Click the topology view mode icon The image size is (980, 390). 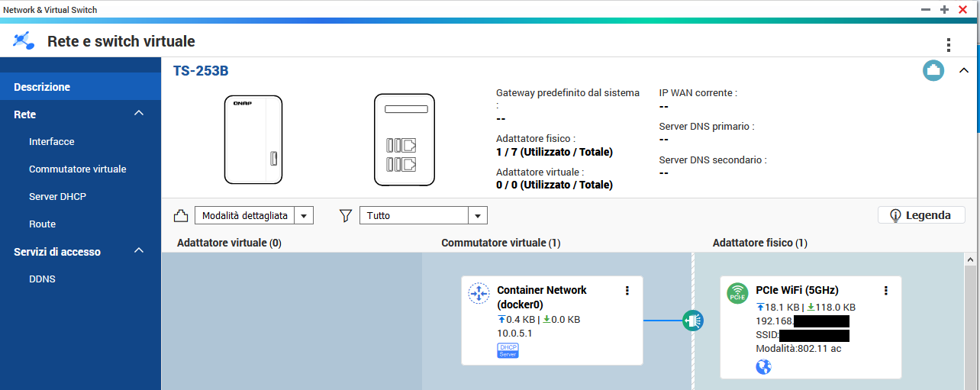181,216
